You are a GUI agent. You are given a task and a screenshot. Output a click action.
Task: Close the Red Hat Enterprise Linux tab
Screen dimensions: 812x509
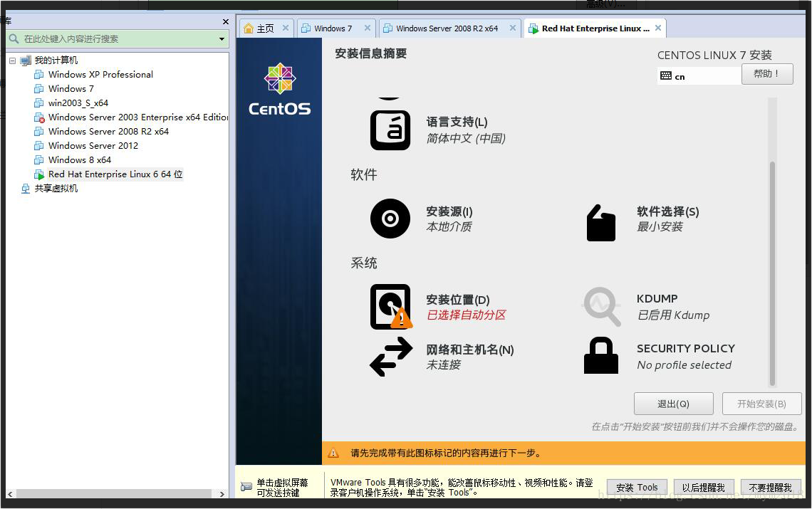tap(657, 28)
